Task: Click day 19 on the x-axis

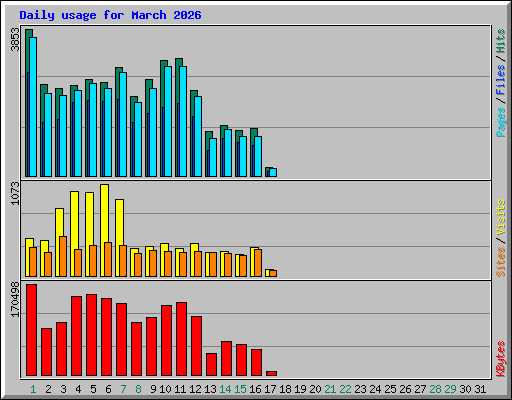Action: click(300, 389)
